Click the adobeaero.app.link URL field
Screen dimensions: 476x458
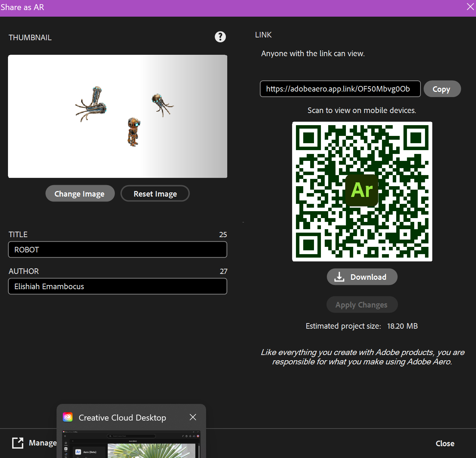point(340,89)
